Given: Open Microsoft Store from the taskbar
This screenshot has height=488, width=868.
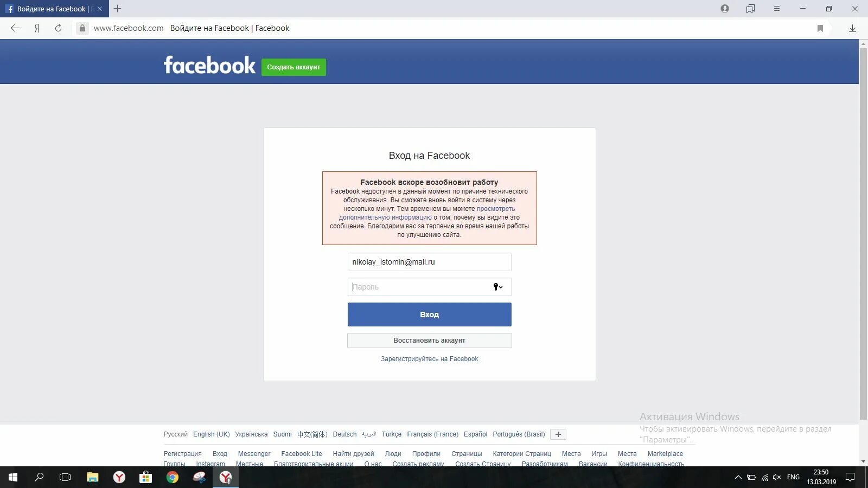Looking at the screenshot, I should (x=145, y=477).
